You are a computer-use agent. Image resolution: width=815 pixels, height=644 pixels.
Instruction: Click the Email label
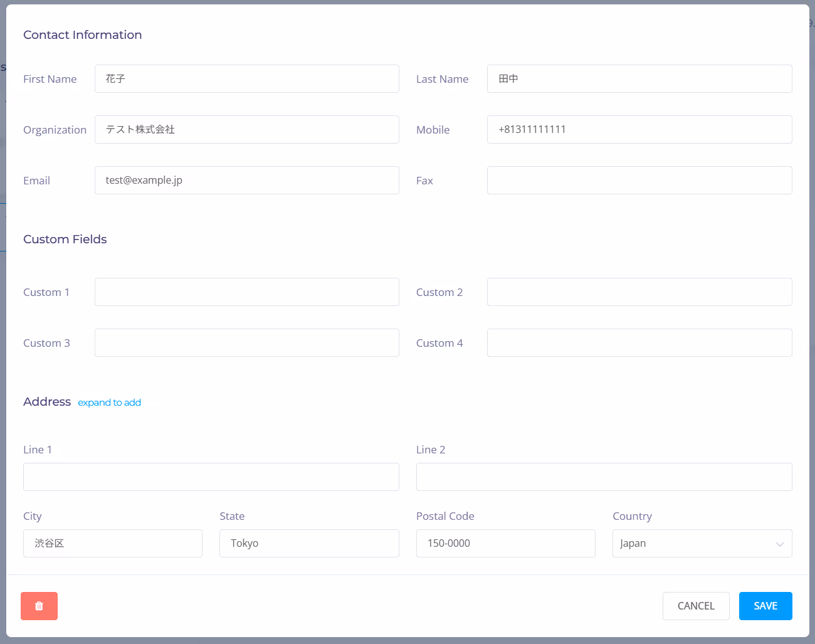[x=37, y=181]
